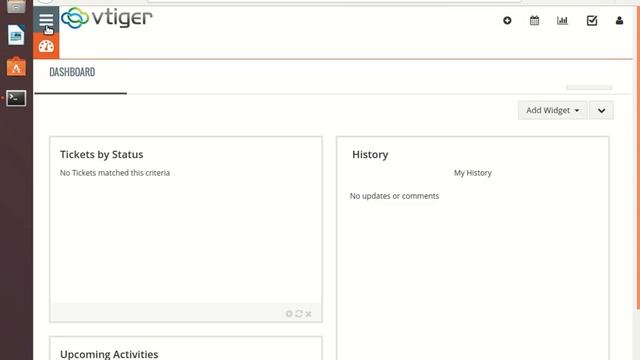Click the page vertical scrollbar
The width and height of the screenshot is (640, 360).
click(x=637, y=159)
